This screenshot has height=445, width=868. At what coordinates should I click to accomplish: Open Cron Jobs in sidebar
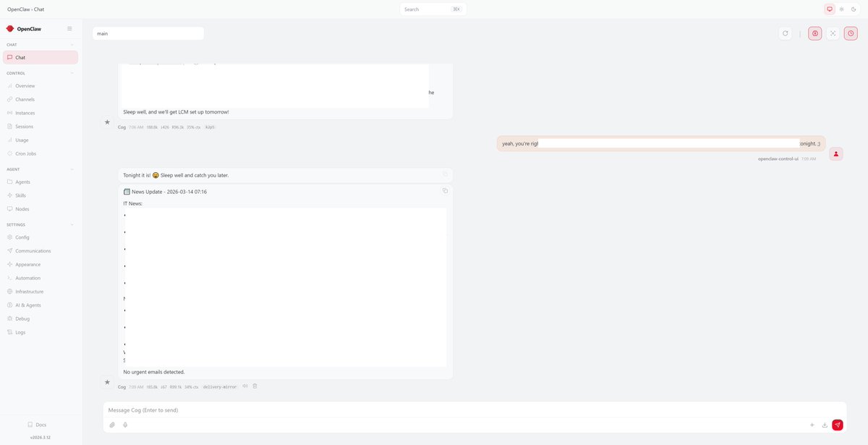point(41,153)
